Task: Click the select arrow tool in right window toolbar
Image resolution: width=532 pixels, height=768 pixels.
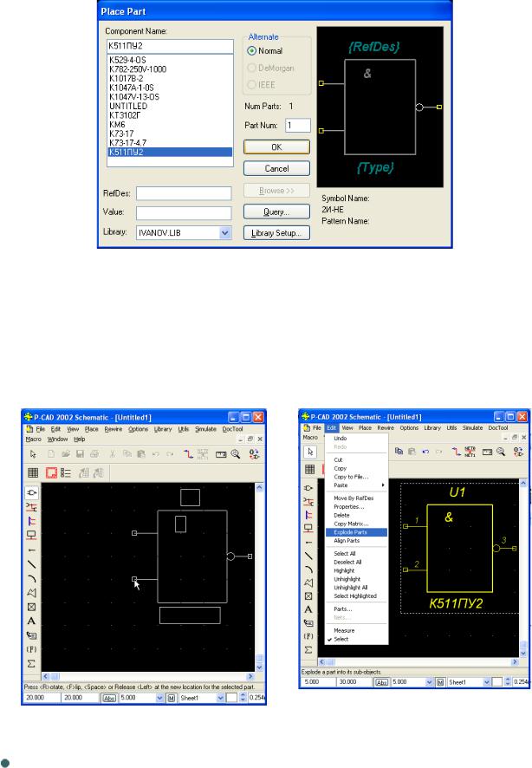Action: [x=310, y=452]
